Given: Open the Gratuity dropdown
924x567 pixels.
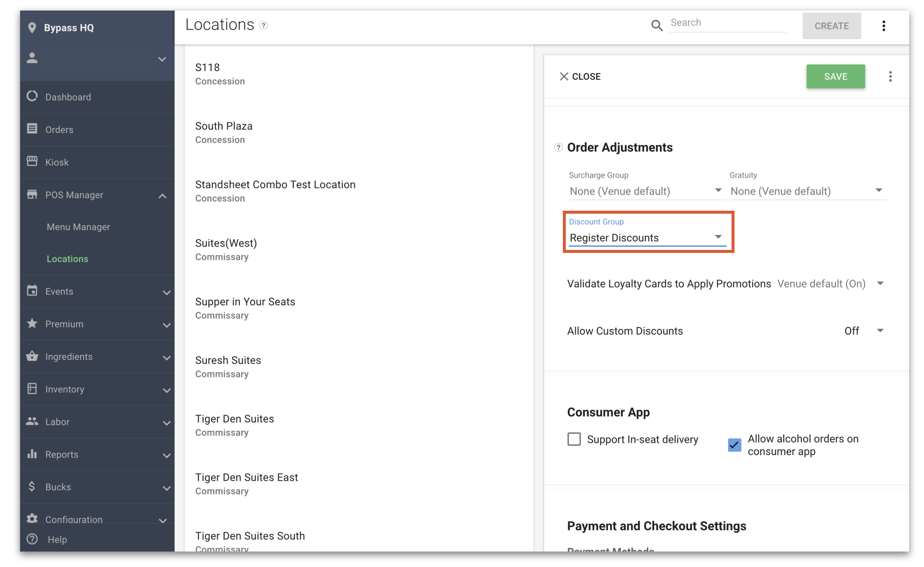Looking at the screenshot, I should pyautogui.click(x=807, y=191).
